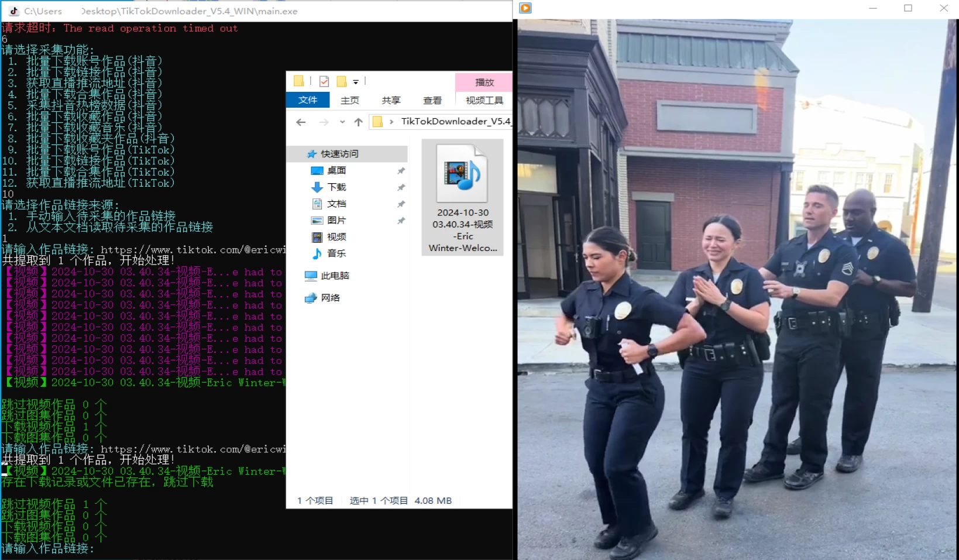This screenshot has height=560, width=959.
Task: Click the Properties icon in quick access toolbar
Action: (x=324, y=81)
